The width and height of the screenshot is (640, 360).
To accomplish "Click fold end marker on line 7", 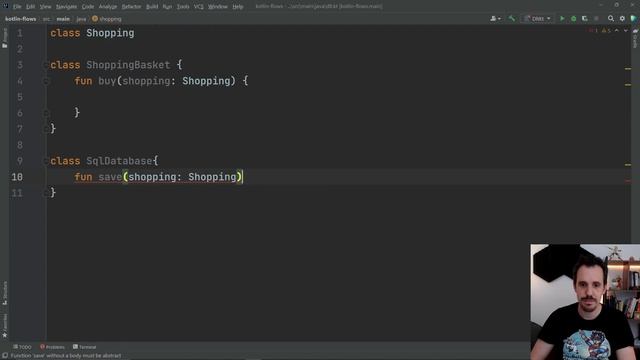I will [45, 129].
